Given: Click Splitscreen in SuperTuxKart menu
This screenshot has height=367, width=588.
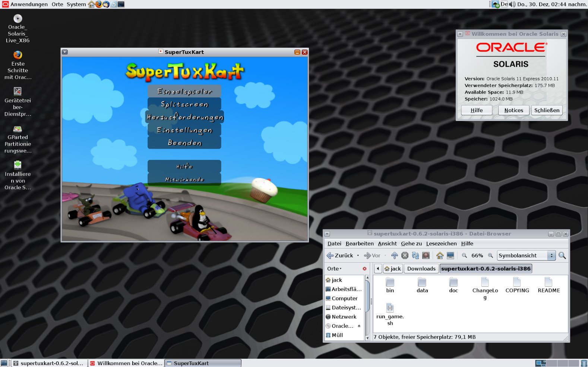Looking at the screenshot, I should point(184,104).
